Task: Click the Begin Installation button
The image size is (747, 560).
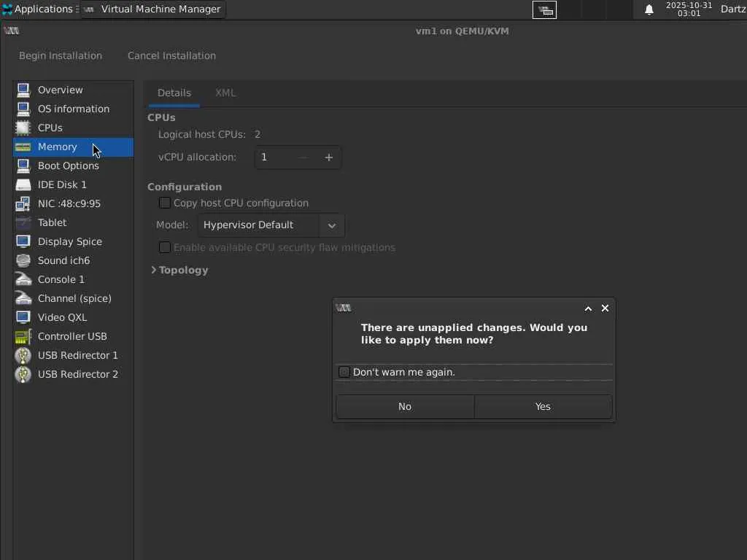Action: coord(61,55)
